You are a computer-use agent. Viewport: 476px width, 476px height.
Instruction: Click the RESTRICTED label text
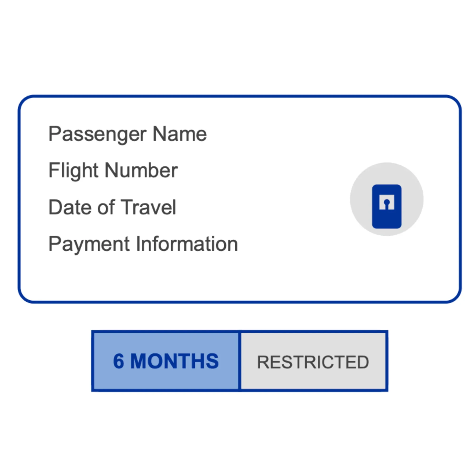coord(313,362)
